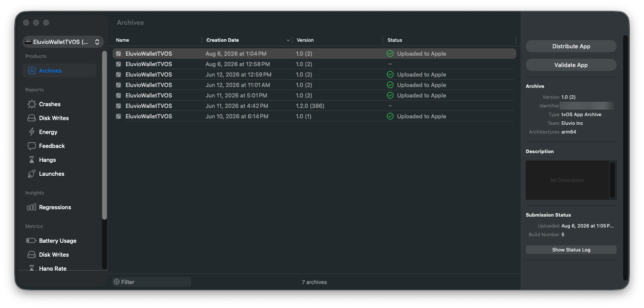
Task: Click archive icon for Jun 12 12:59 PM row
Action: pyautogui.click(x=119, y=74)
